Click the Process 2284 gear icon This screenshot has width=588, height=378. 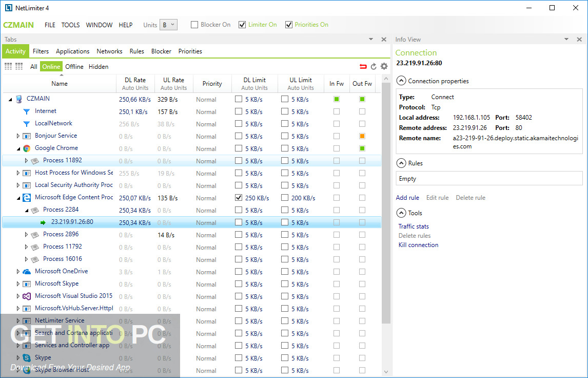pos(35,210)
